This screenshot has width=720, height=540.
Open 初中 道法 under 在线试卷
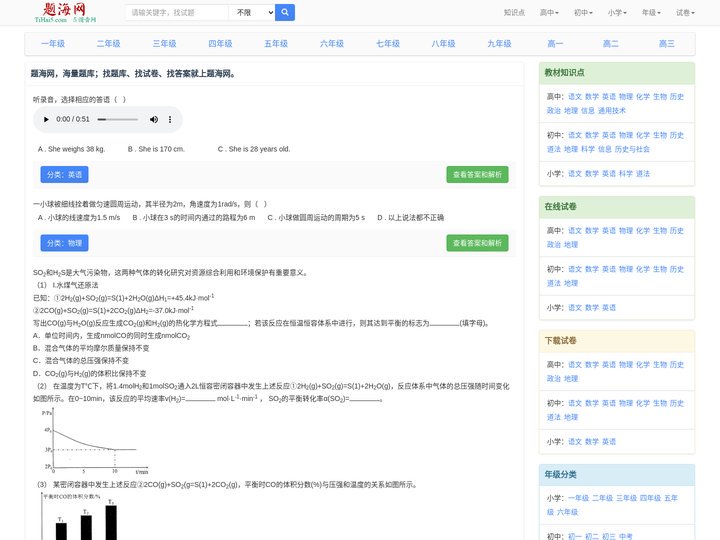[x=553, y=283]
